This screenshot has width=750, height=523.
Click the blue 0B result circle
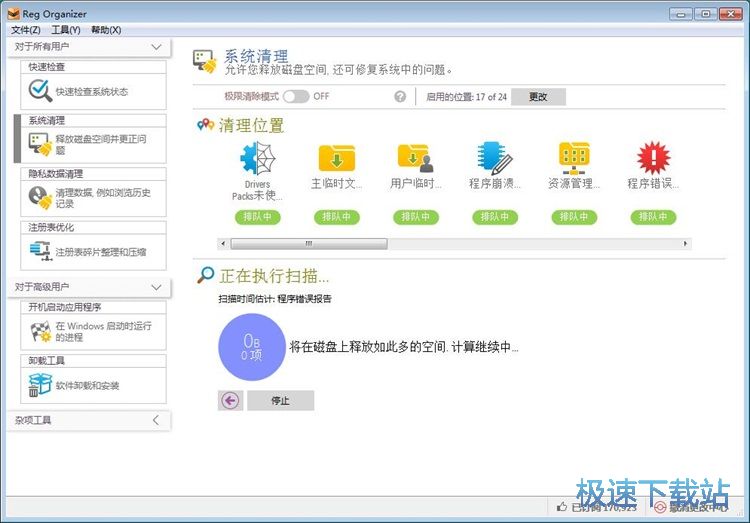coord(252,347)
